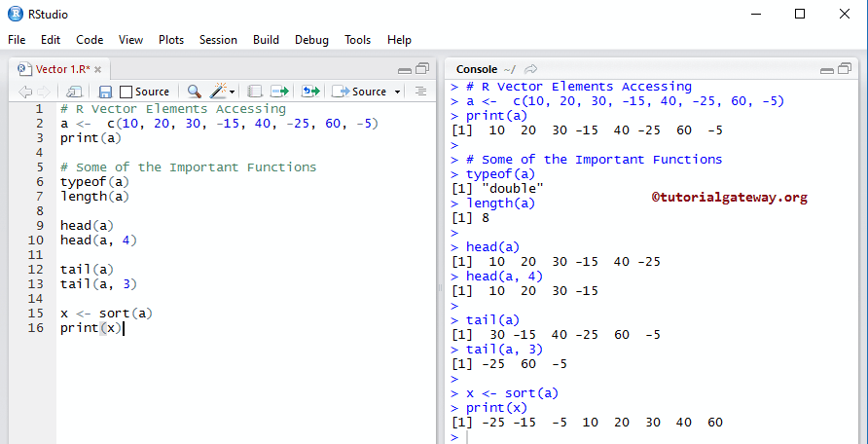Image resolution: width=868 pixels, height=444 pixels.
Task: Click editor line 'a <- c(10, 20, ...)'
Action: 219,124
